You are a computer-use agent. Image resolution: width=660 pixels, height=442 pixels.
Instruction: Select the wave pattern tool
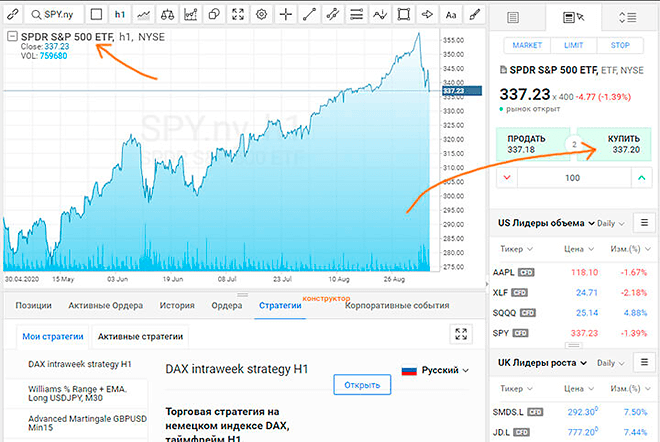380,15
